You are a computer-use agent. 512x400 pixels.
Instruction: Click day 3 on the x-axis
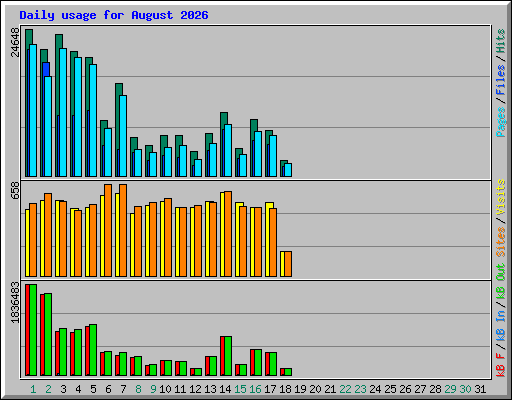pos(63,389)
